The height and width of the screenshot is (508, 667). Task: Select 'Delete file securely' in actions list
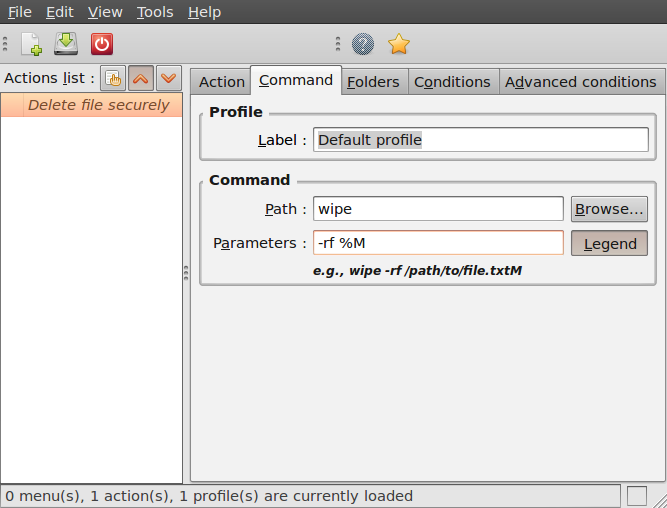point(98,105)
